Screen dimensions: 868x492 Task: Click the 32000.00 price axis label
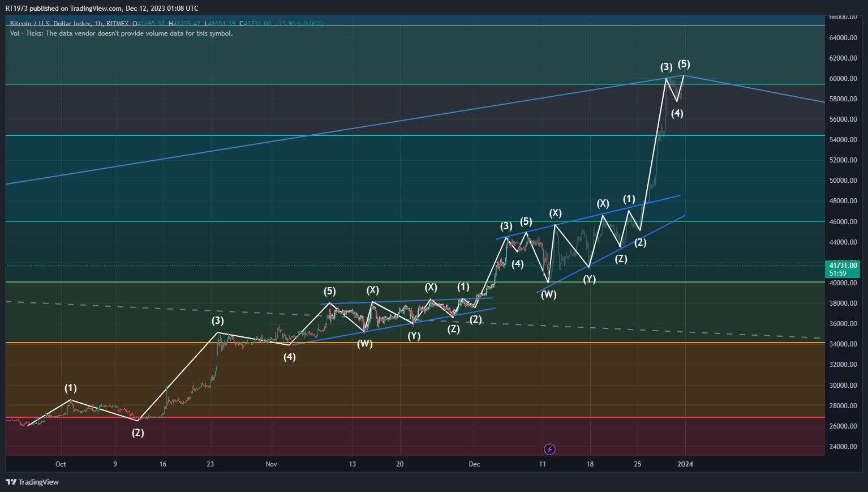[843, 364]
